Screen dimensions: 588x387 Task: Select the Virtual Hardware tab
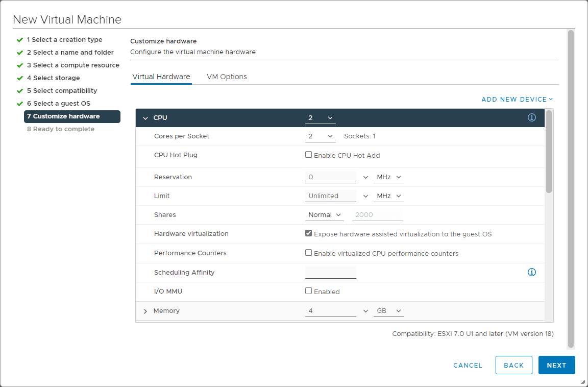click(x=161, y=76)
